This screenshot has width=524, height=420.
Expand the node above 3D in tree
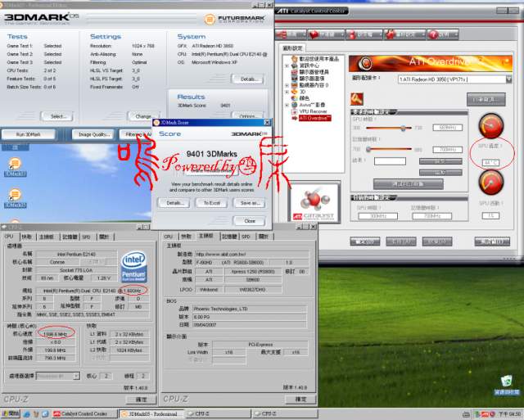tap(287, 85)
